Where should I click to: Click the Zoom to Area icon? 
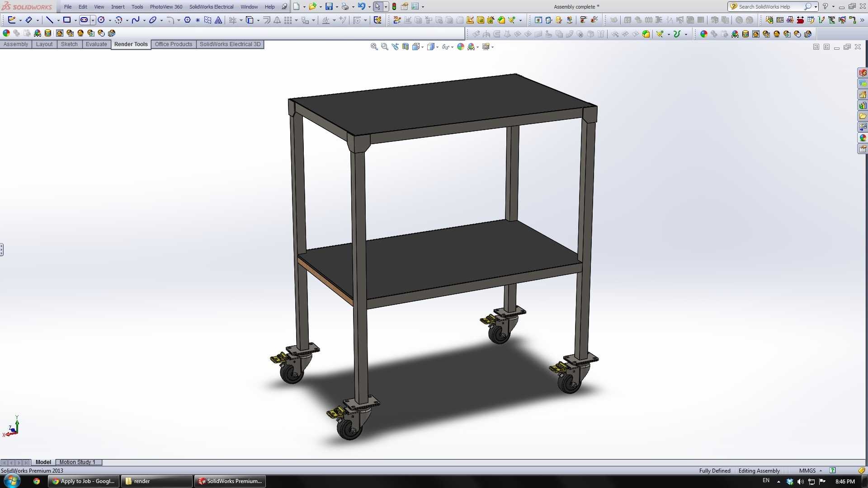click(x=385, y=47)
